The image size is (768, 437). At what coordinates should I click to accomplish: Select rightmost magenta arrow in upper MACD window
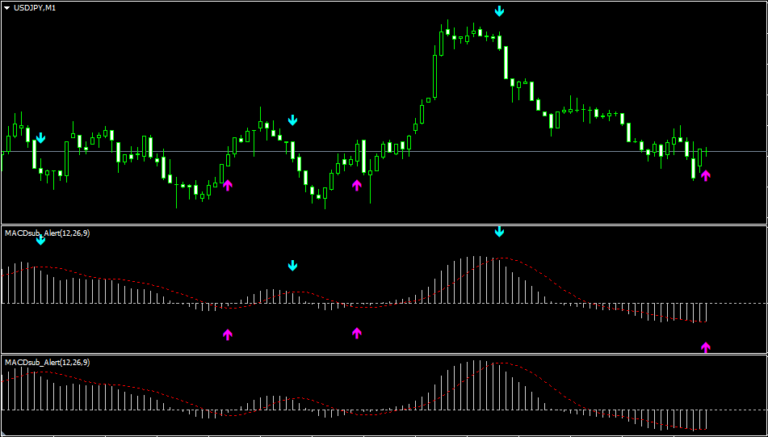click(706, 347)
